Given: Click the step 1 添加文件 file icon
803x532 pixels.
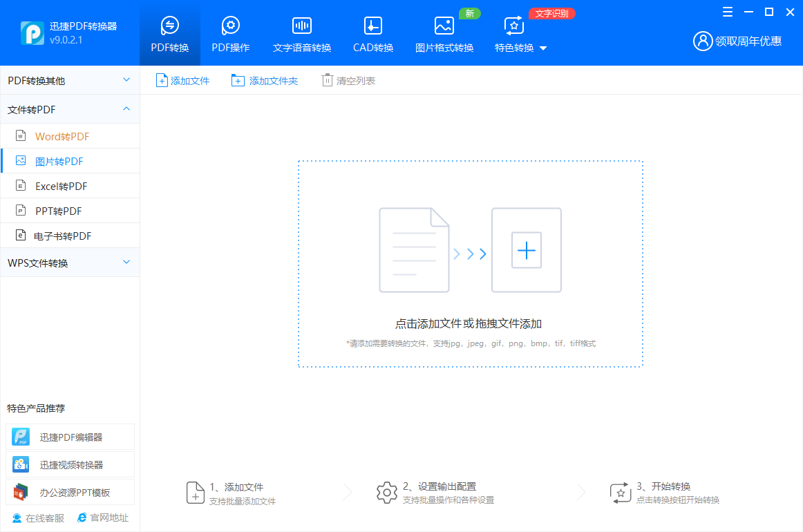Looking at the screenshot, I should [195, 493].
